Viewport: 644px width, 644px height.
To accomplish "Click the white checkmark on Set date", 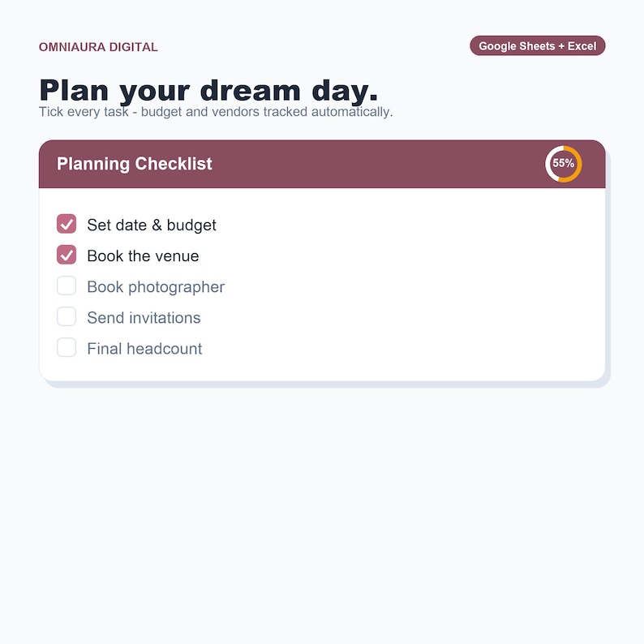I will (x=67, y=224).
